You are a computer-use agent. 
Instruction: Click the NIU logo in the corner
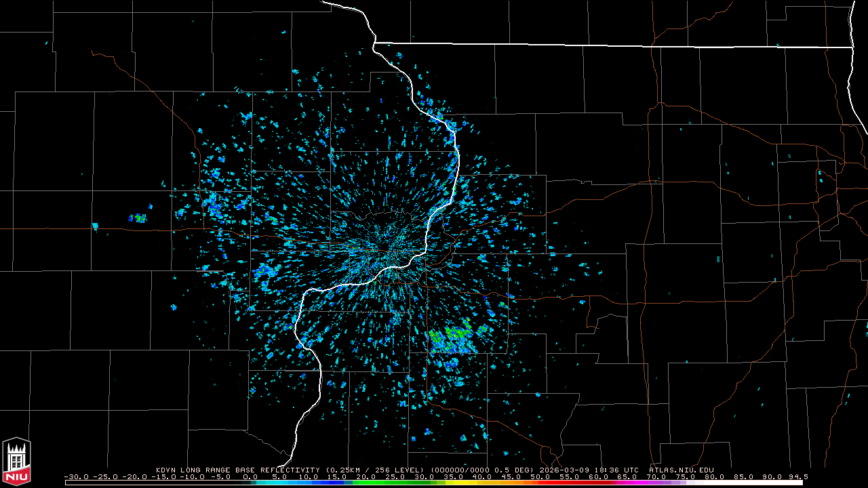tap(16, 462)
